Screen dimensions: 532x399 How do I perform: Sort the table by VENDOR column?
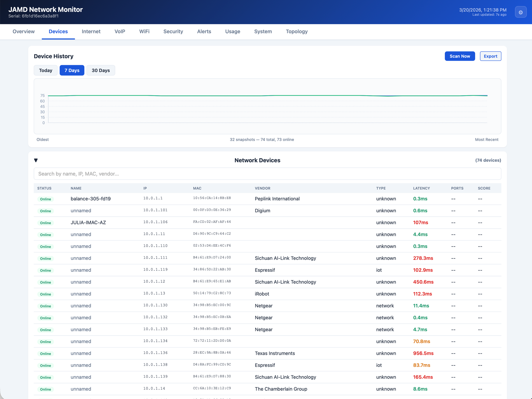pyautogui.click(x=262, y=188)
